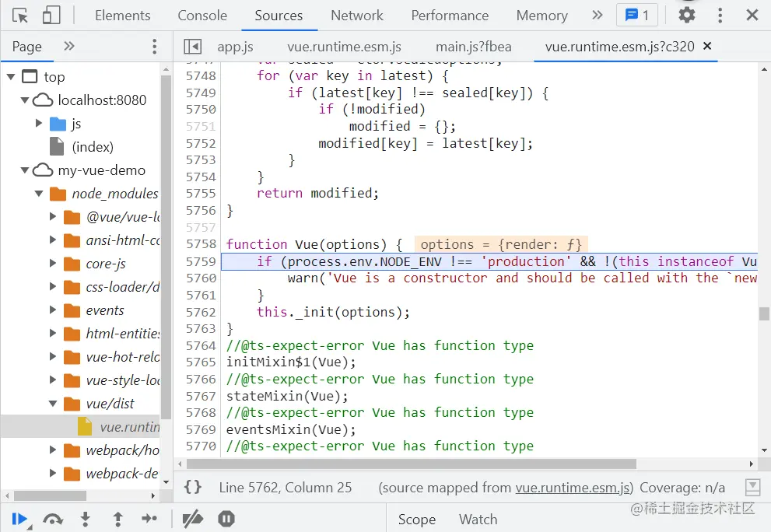Screen dimensions: 771x532
Task: Expand the @vue/vue-loader folder
Action: click(x=53, y=216)
